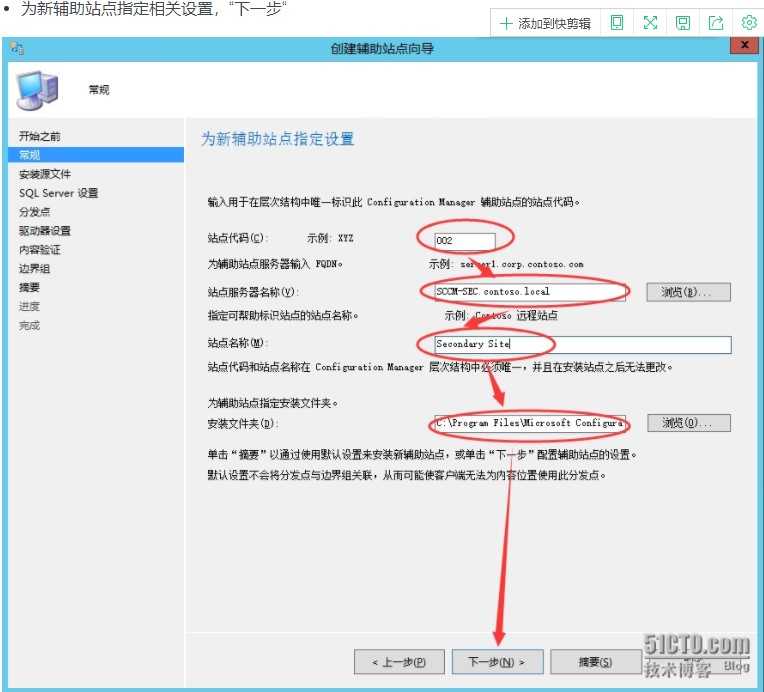
Task: Select the 开始之前 wizard step
Action: click(x=40, y=136)
